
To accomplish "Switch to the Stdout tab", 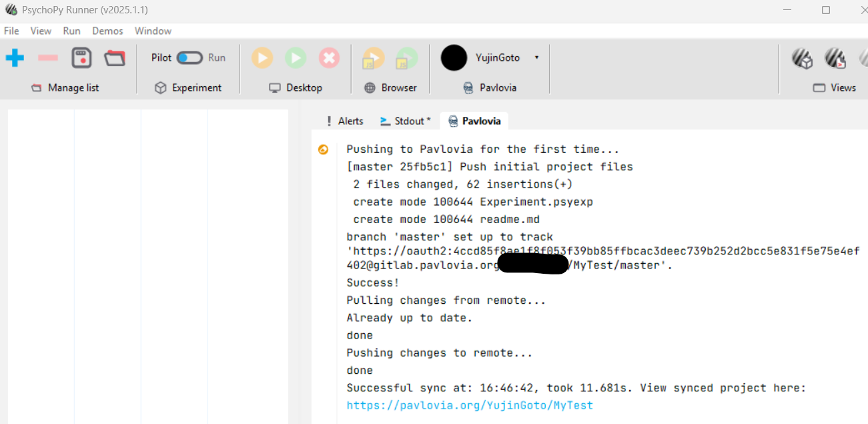I will pyautogui.click(x=406, y=121).
